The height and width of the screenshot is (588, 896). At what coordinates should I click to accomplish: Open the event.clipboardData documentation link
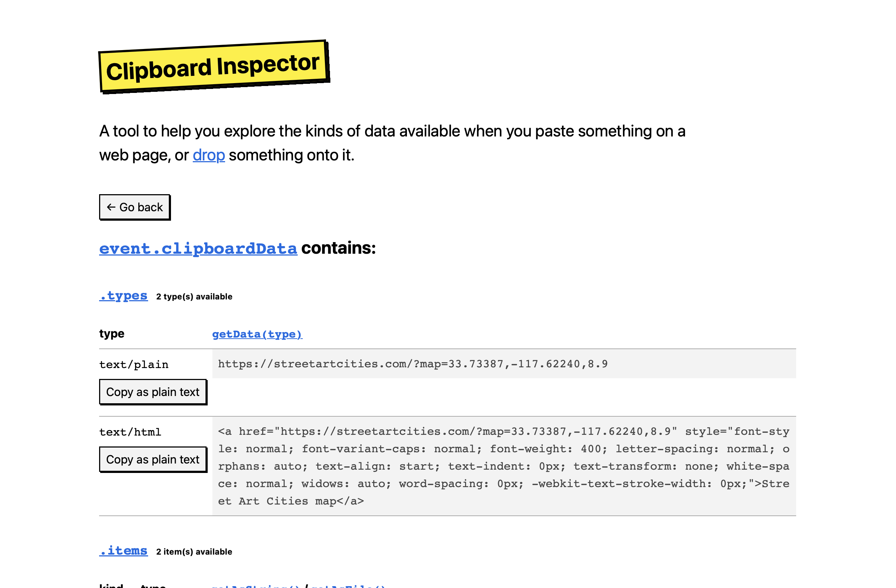pos(198,249)
